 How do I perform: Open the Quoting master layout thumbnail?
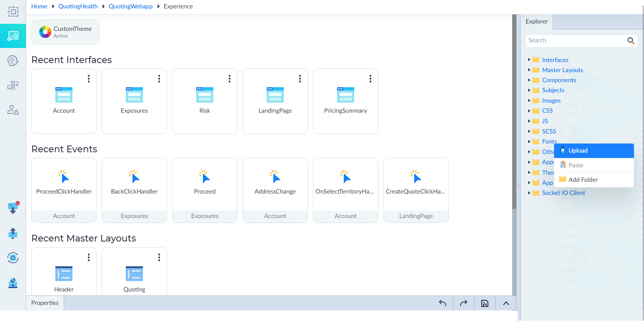pyautogui.click(x=134, y=274)
